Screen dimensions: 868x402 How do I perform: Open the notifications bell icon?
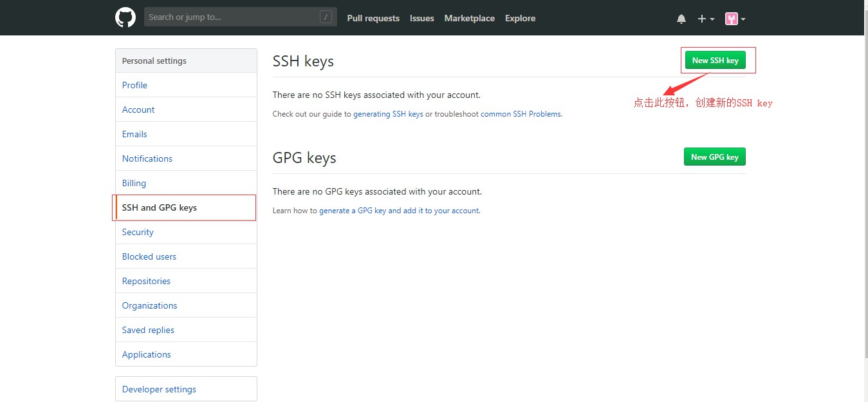point(681,19)
